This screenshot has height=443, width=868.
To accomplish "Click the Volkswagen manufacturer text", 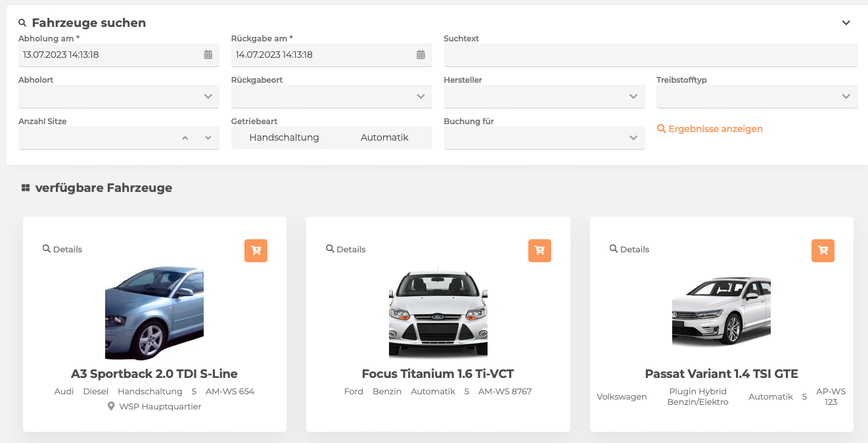I will 622,397.
